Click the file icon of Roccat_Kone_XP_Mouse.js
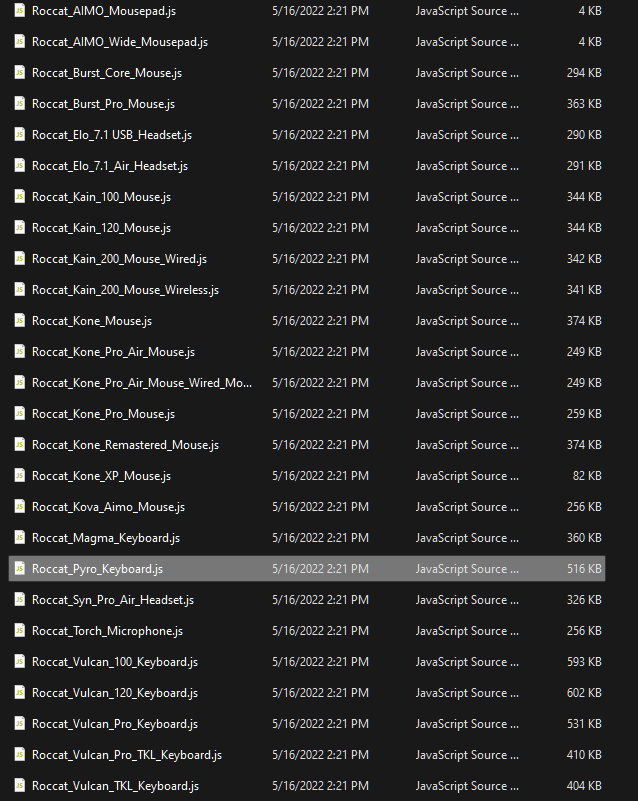Screen dimensions: 638x801 [x=19, y=476]
